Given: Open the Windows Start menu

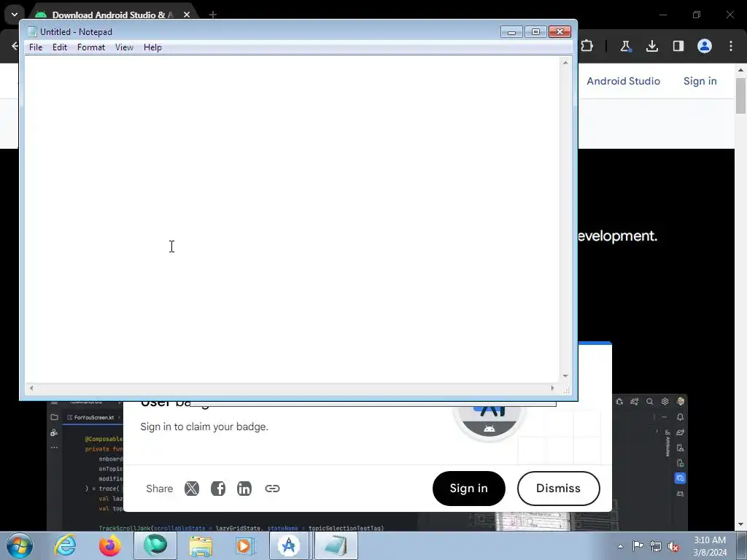Looking at the screenshot, I should click(x=19, y=545).
